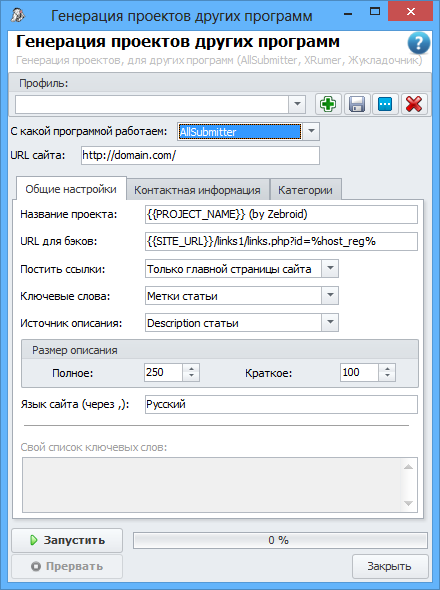Click the Закрыть button
Screen dimensions: 440x590
click(x=390, y=566)
